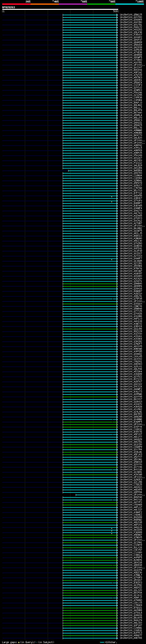146x644 pixels.
Task: Click the BP029263 query name
Action: 8,7
